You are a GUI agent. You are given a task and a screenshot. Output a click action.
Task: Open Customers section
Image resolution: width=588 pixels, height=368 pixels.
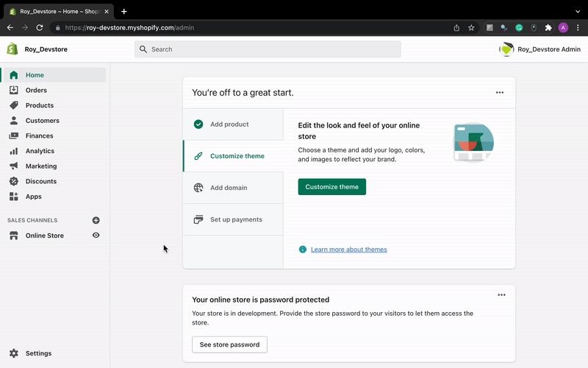(43, 121)
